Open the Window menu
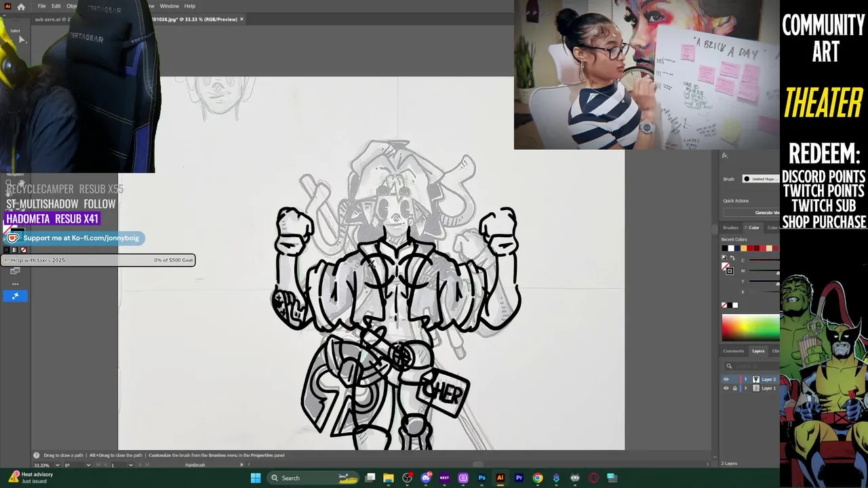The image size is (868, 488). (170, 6)
